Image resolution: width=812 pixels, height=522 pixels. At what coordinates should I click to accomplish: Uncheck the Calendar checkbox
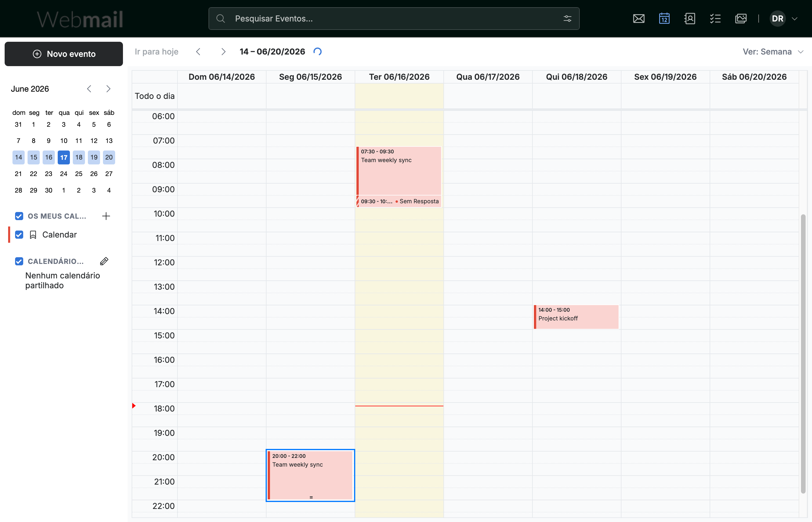tap(19, 235)
